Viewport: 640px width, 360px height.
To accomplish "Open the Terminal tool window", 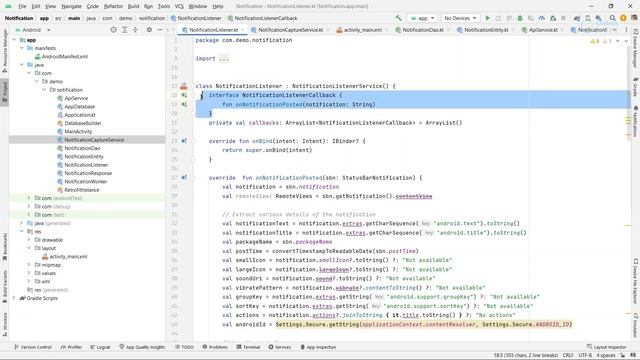I will pos(248,347).
